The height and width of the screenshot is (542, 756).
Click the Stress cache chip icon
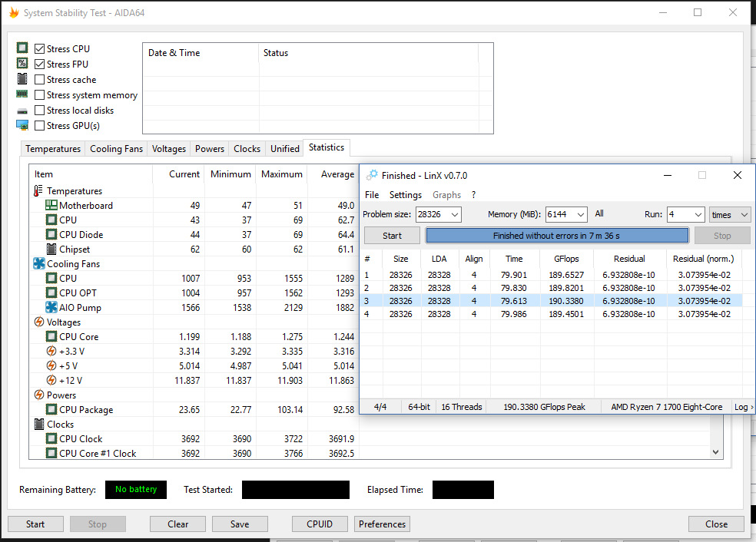22,78
